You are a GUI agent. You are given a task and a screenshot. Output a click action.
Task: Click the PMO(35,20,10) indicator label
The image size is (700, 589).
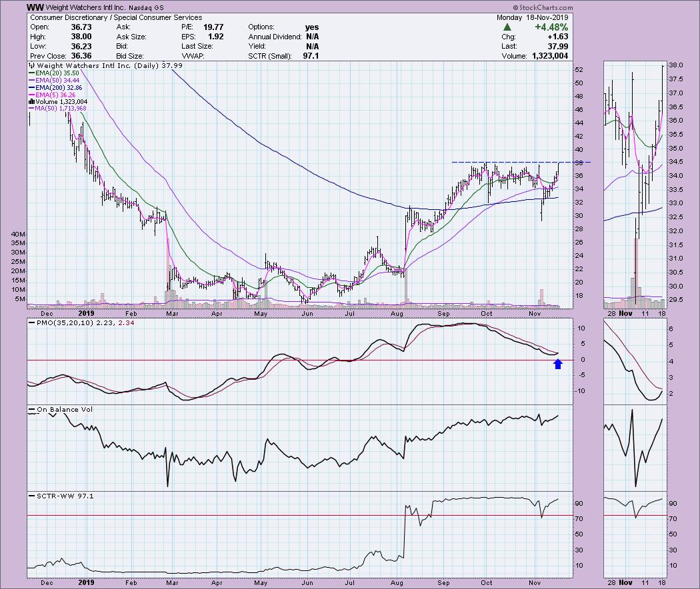pos(81,322)
